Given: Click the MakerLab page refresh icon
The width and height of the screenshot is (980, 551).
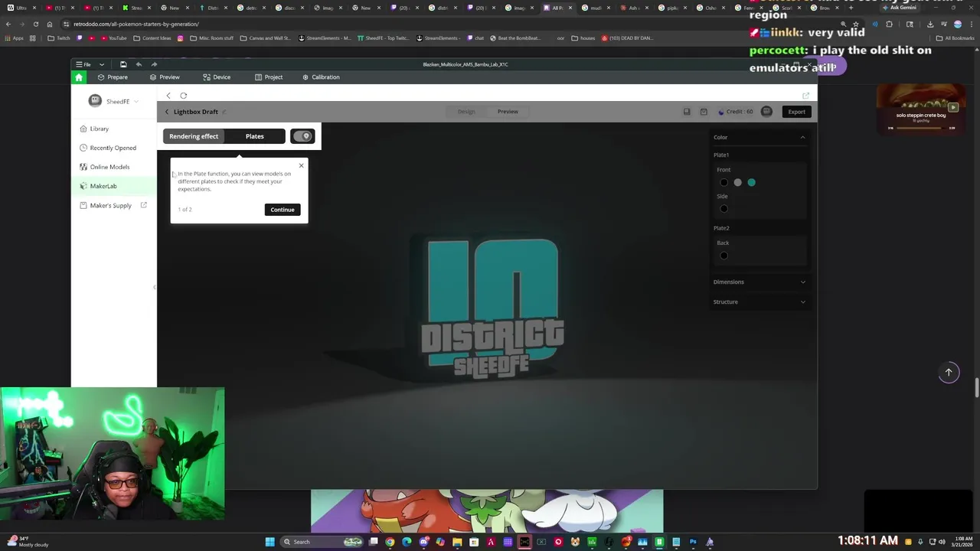Looking at the screenshot, I should pyautogui.click(x=184, y=96).
